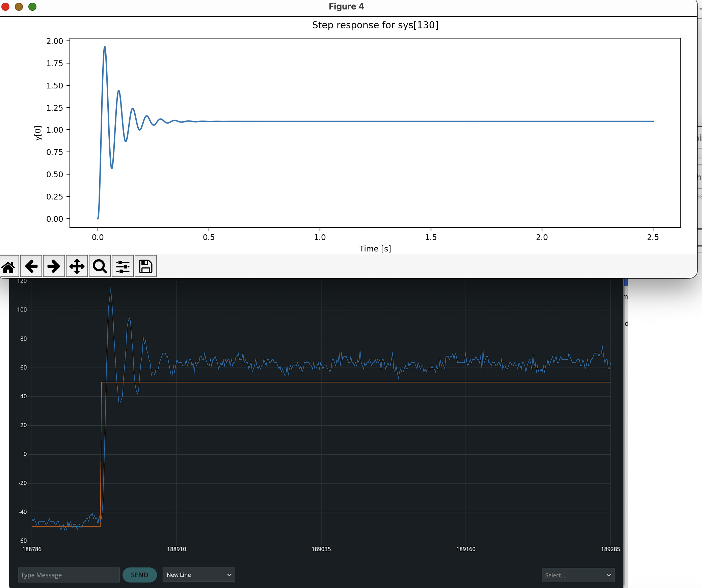Click the yellow minimize window button
This screenshot has height=588, width=702.
pyautogui.click(x=19, y=7)
